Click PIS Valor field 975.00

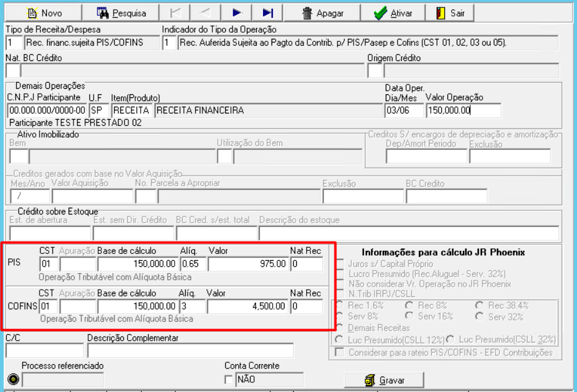click(247, 264)
